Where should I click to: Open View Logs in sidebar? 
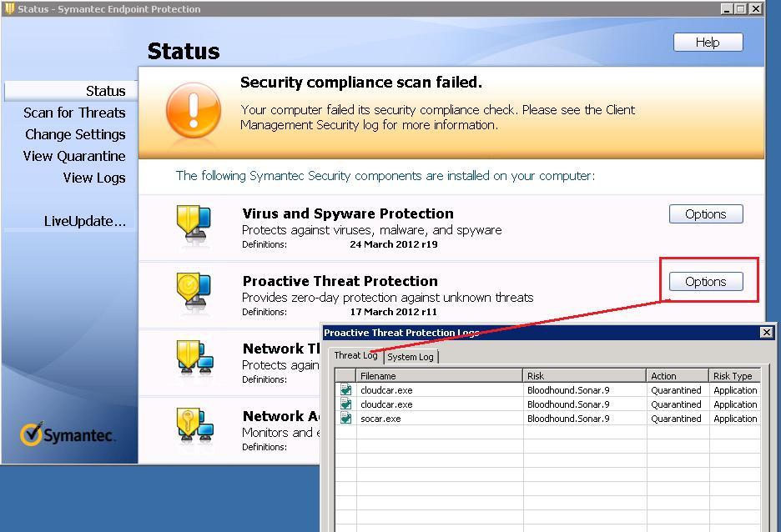[94, 178]
